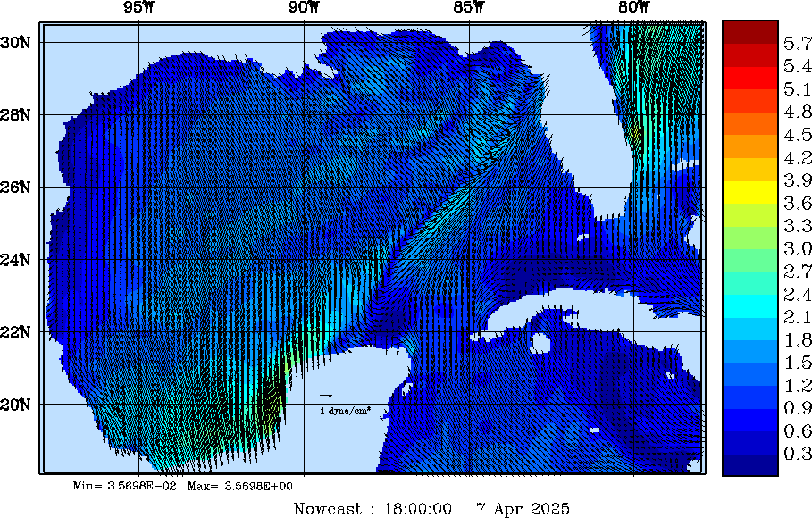Click the 22N latitude label

[x=15, y=331]
